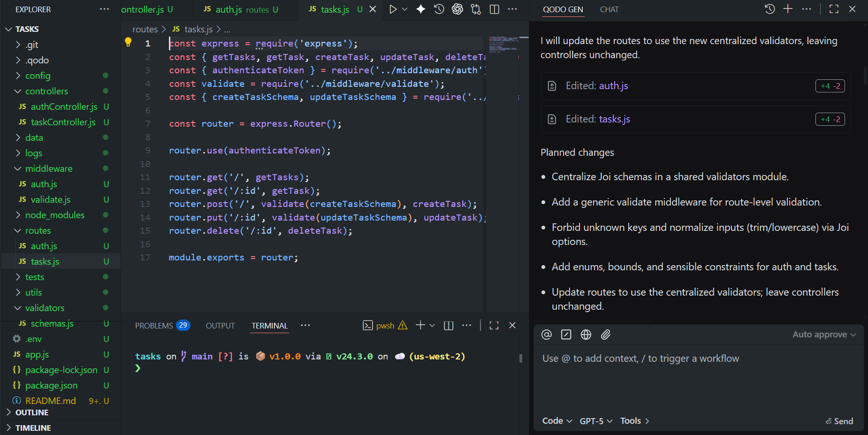Open the Auto approve dropdown
This screenshot has height=435, width=868.
[x=824, y=335]
